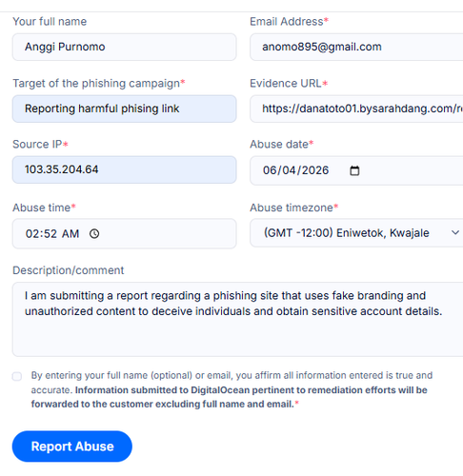Focus the Your full name field
Viewport: 463px width, 476px height.
[x=124, y=47]
